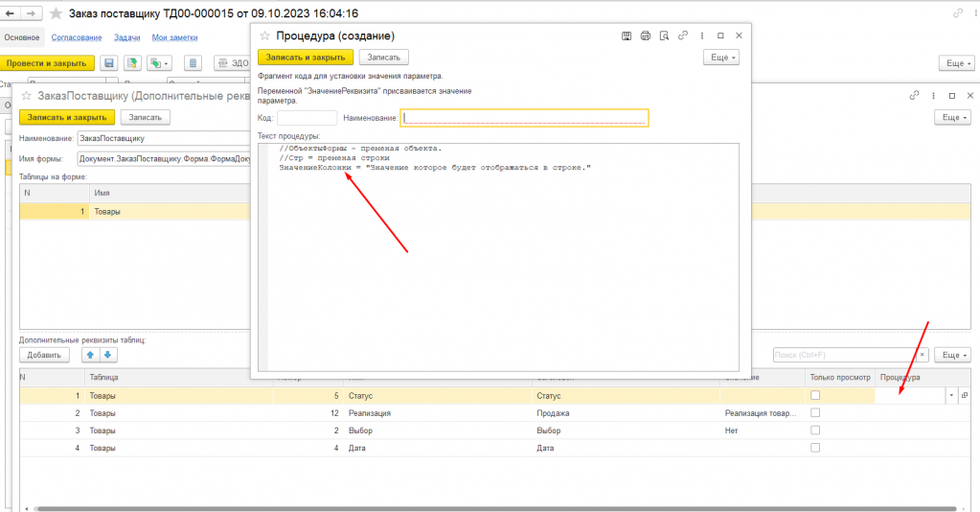The image size is (980, 512).
Task: Switch to Основное tab
Action: coord(22,37)
